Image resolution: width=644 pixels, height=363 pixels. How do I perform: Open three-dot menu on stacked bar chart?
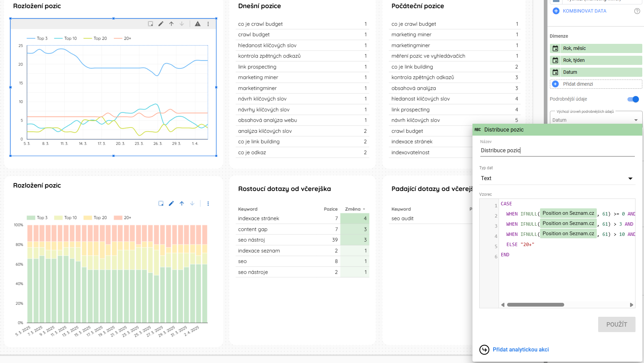point(208,203)
